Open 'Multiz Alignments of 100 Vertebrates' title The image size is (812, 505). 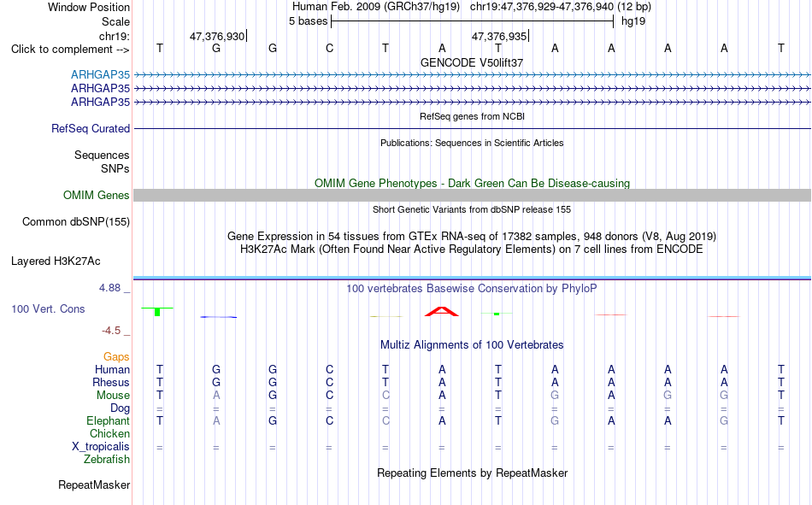click(472, 345)
